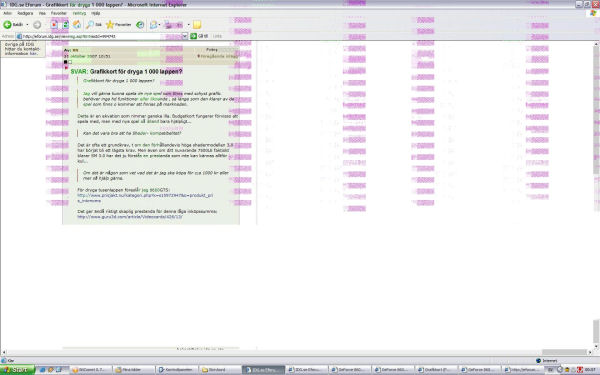The width and height of the screenshot is (600, 375).
Task: Open the Back button history dropdown arrow
Action: pos(27,25)
